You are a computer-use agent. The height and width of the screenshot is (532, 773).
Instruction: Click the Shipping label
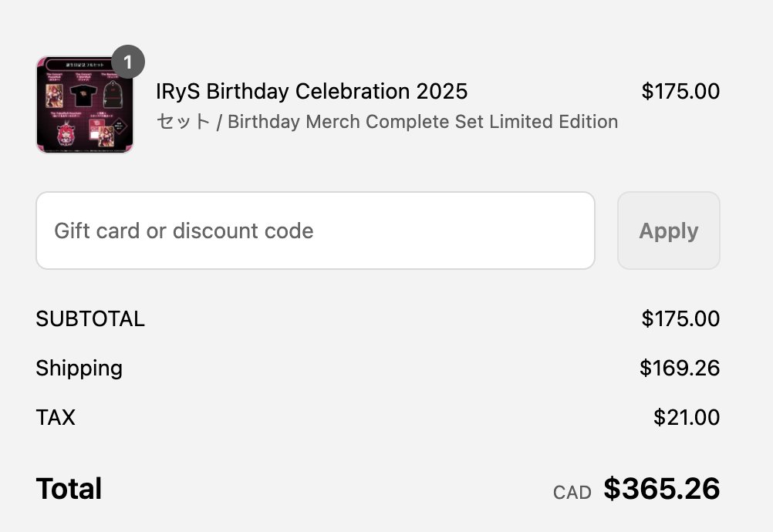[x=79, y=369]
